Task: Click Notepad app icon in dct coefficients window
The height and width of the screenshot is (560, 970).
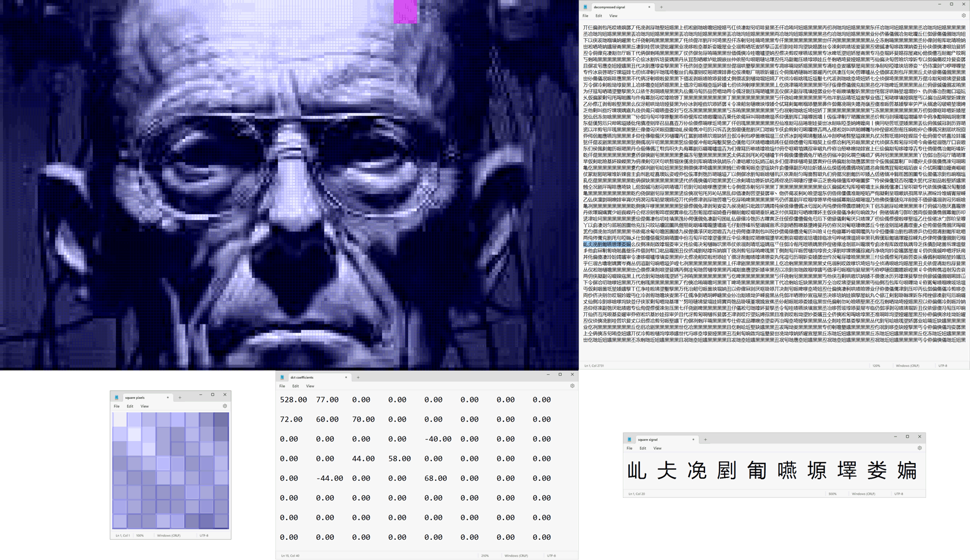Action: pyautogui.click(x=282, y=377)
